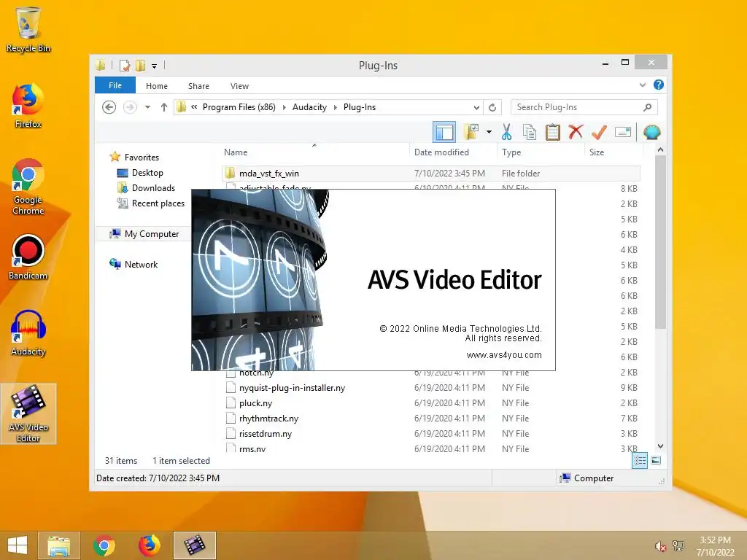Switch to large thumbnails view icon
747x560 pixels.
656,461
